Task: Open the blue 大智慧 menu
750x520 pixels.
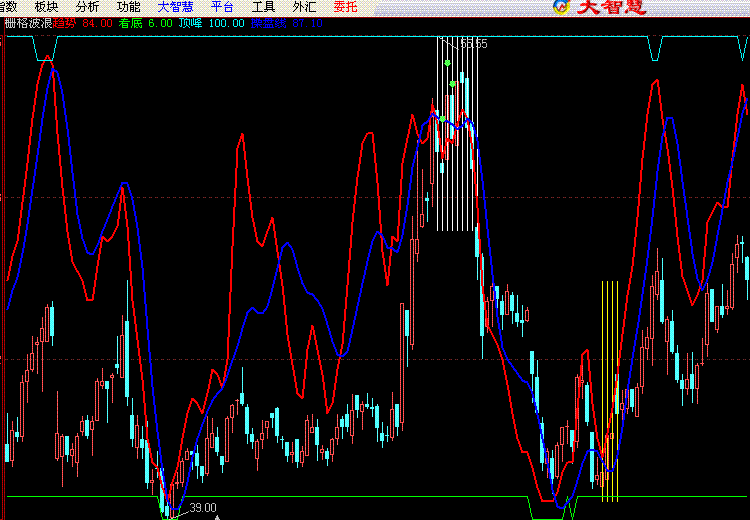Action: click(176, 7)
